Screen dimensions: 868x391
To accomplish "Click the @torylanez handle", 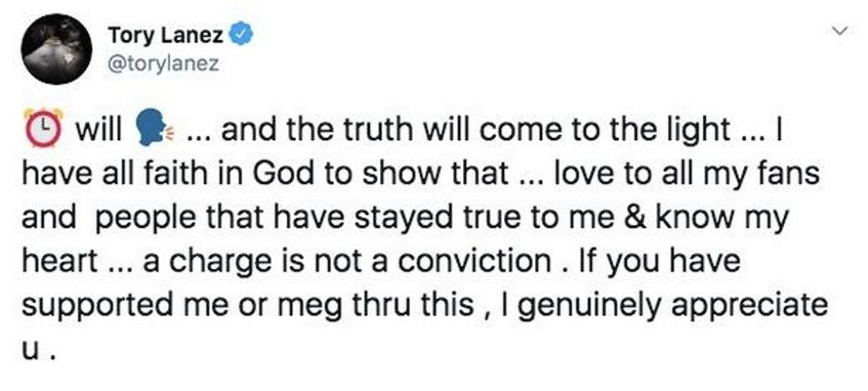I will click(161, 64).
